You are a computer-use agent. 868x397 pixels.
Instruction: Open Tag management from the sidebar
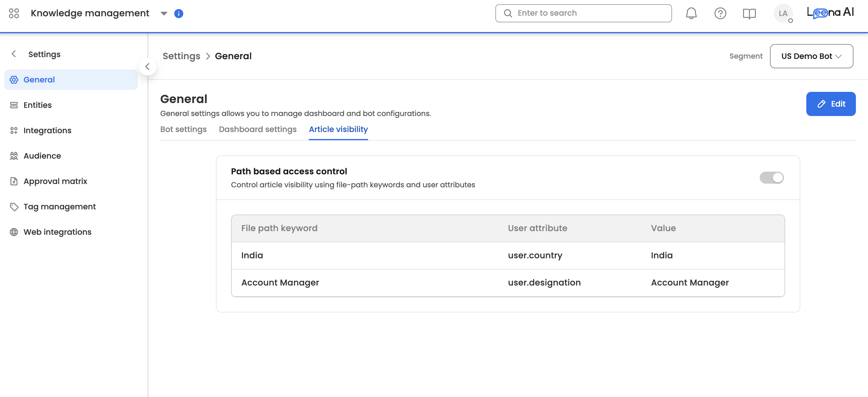coord(60,206)
